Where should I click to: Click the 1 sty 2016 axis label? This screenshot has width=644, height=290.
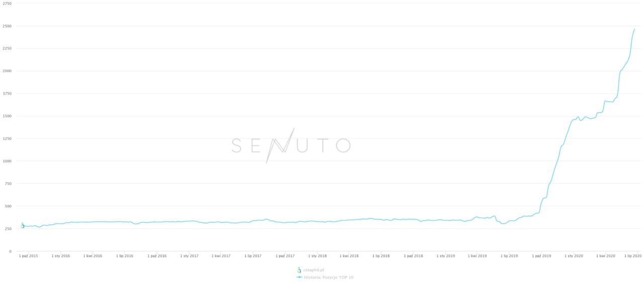tap(61, 256)
